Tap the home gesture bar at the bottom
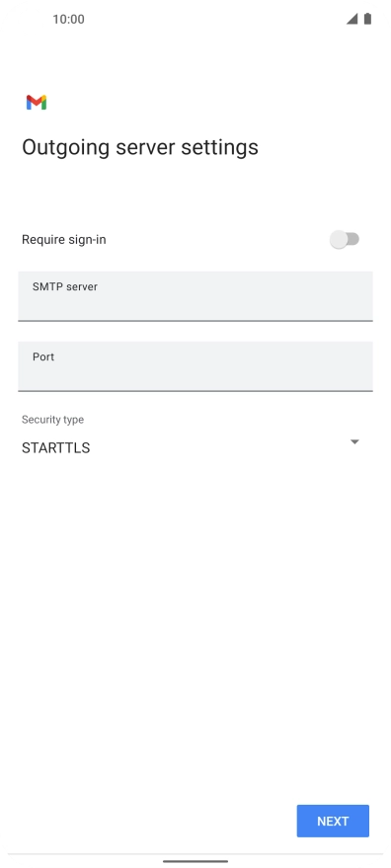This screenshot has width=391, height=868. tap(195, 861)
